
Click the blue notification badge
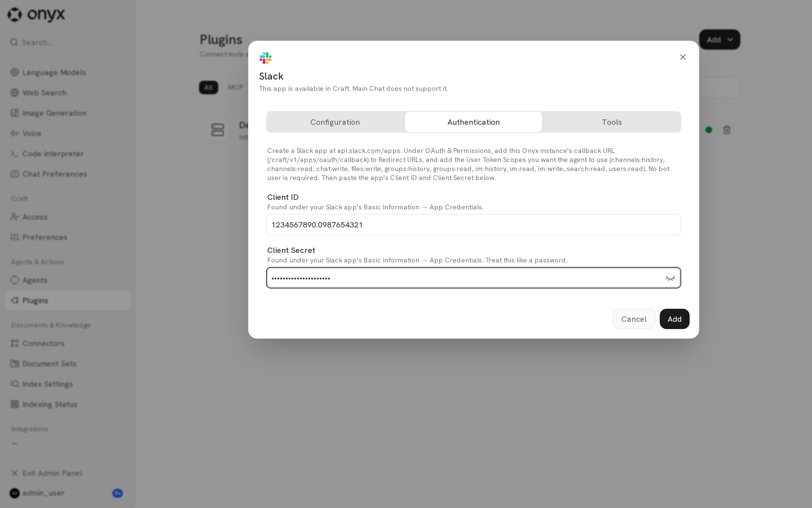coord(118,493)
